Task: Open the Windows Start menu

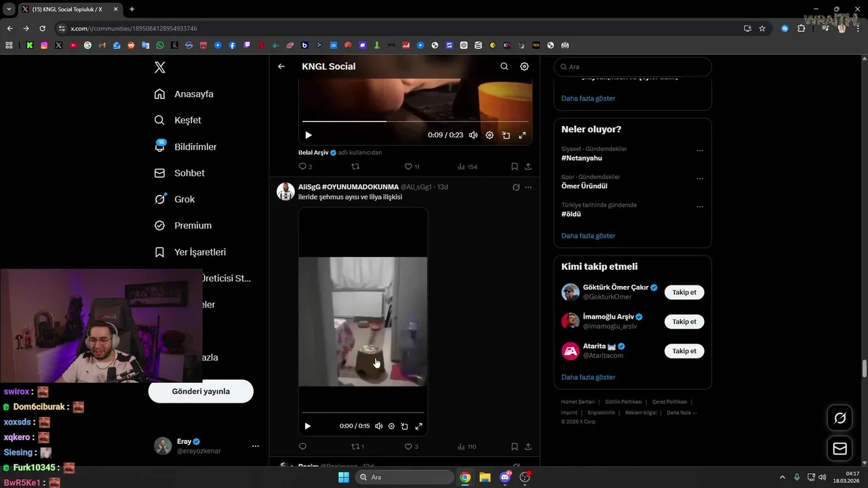Action: [x=344, y=477]
